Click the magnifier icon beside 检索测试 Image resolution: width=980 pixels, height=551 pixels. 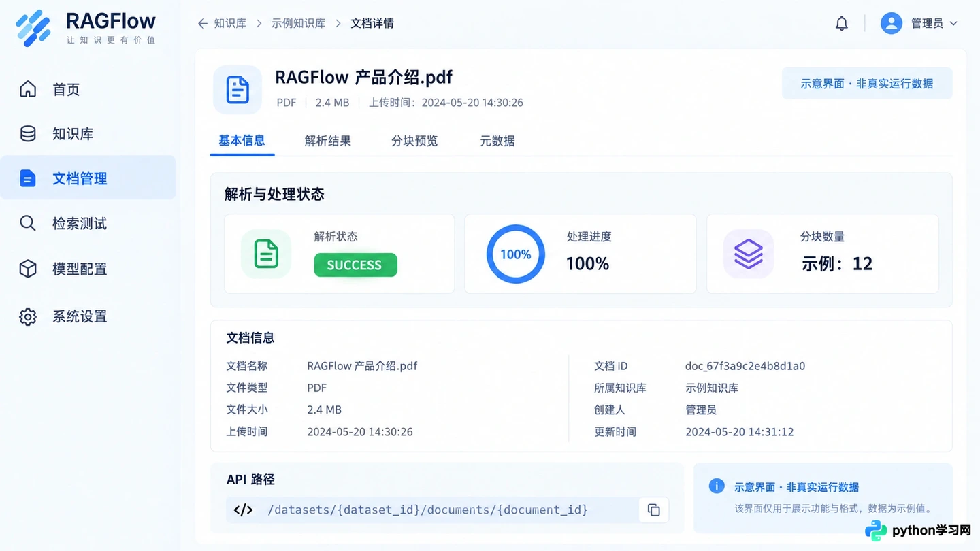tap(28, 223)
